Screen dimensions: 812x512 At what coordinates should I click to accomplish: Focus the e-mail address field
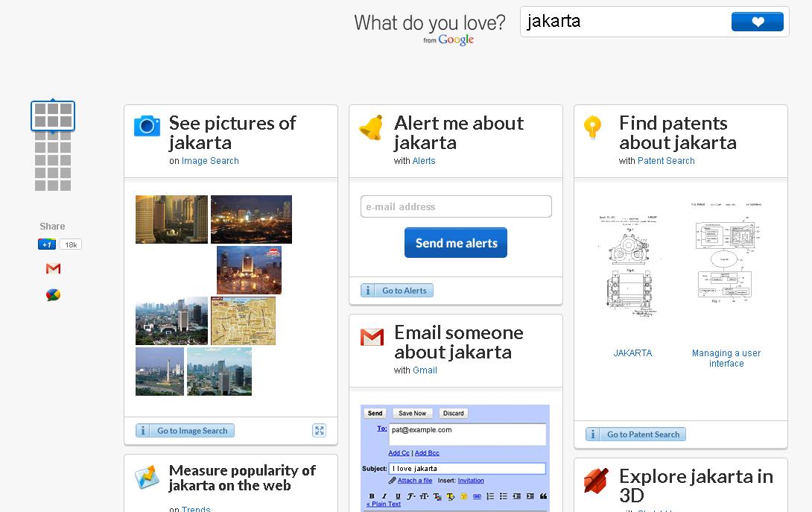[x=456, y=206]
